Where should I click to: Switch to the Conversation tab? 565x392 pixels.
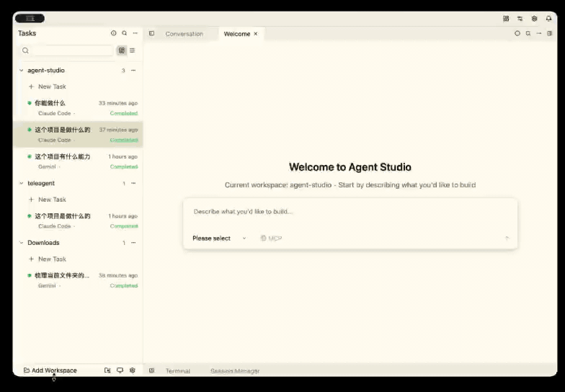pos(184,34)
